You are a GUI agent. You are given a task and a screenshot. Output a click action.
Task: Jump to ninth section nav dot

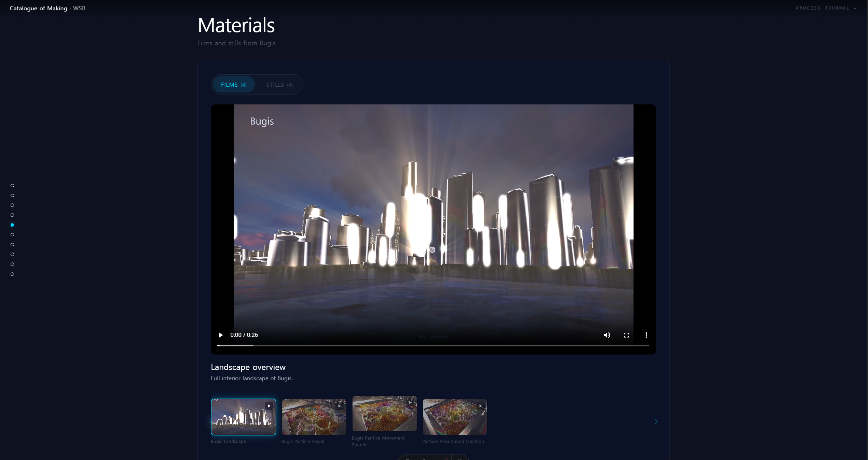click(12, 264)
